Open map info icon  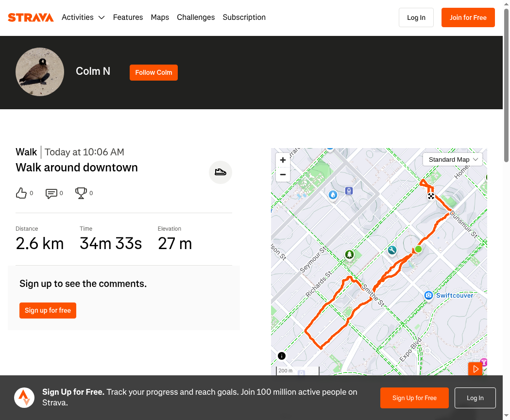coord(282,356)
